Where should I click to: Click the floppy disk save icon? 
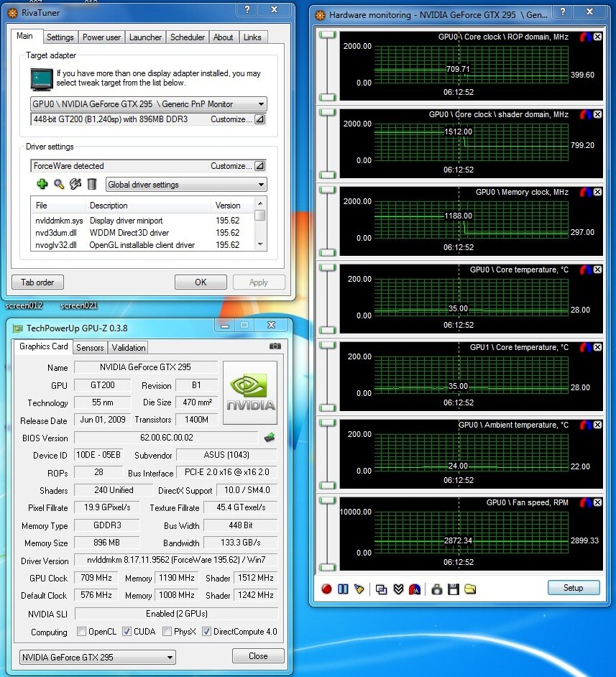(453, 589)
